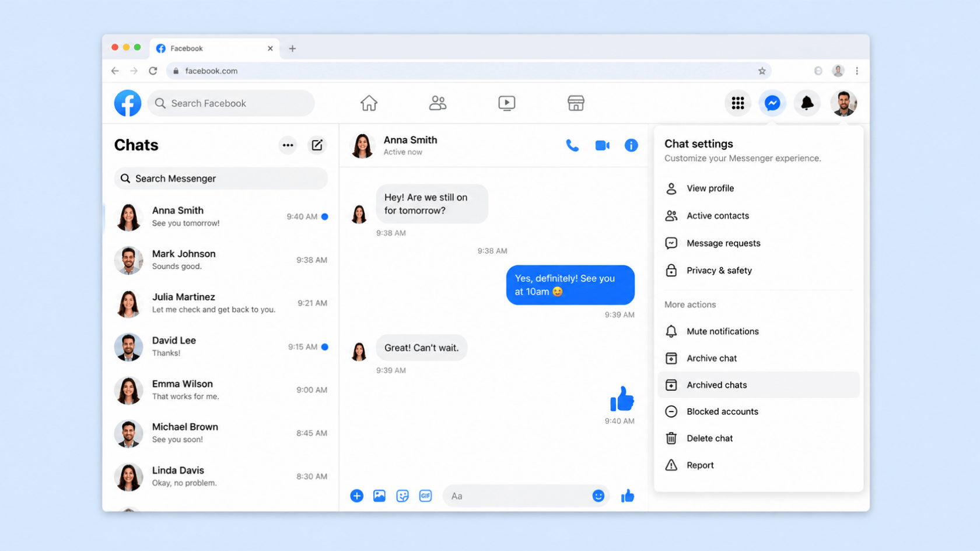Select the Facebook browser tab
980x551 pixels.
[x=215, y=48]
